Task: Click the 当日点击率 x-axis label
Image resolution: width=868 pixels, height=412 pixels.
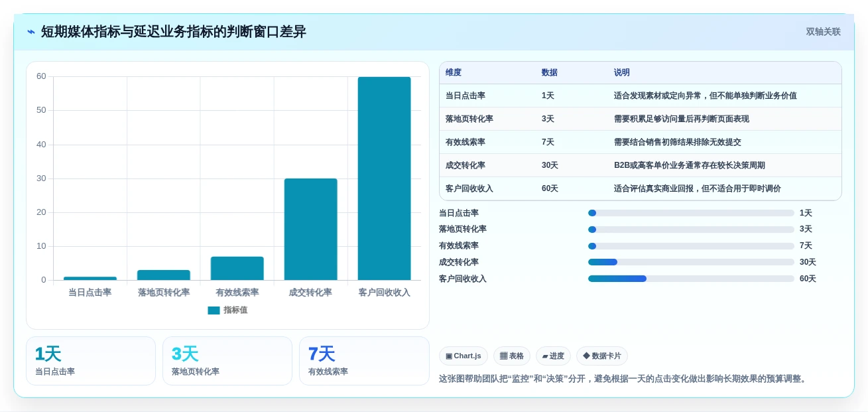Action: [x=90, y=293]
